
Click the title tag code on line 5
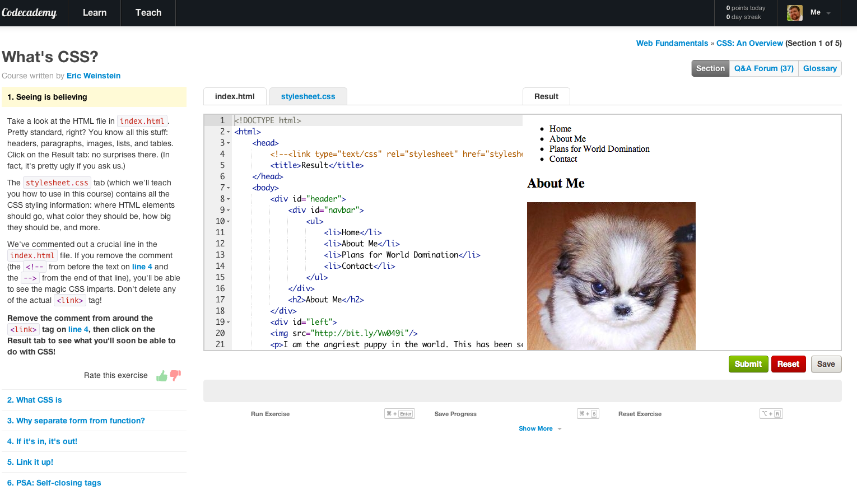click(317, 165)
